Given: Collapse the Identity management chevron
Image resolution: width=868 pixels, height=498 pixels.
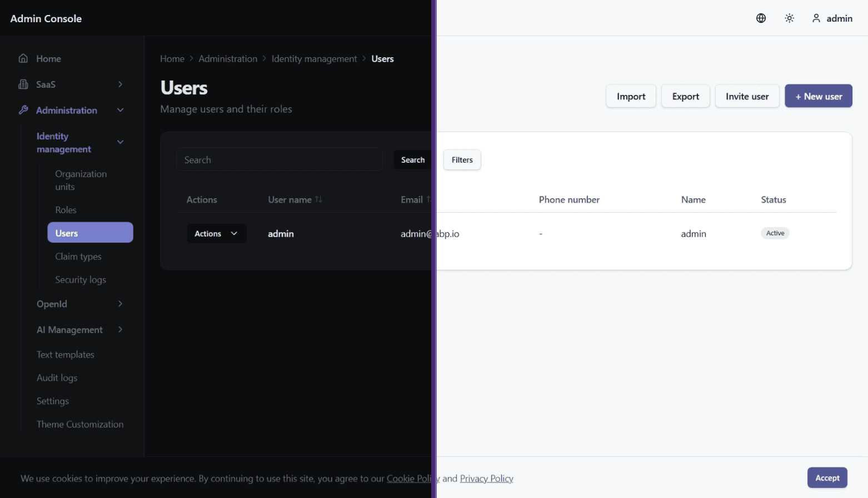Looking at the screenshot, I should (121, 142).
